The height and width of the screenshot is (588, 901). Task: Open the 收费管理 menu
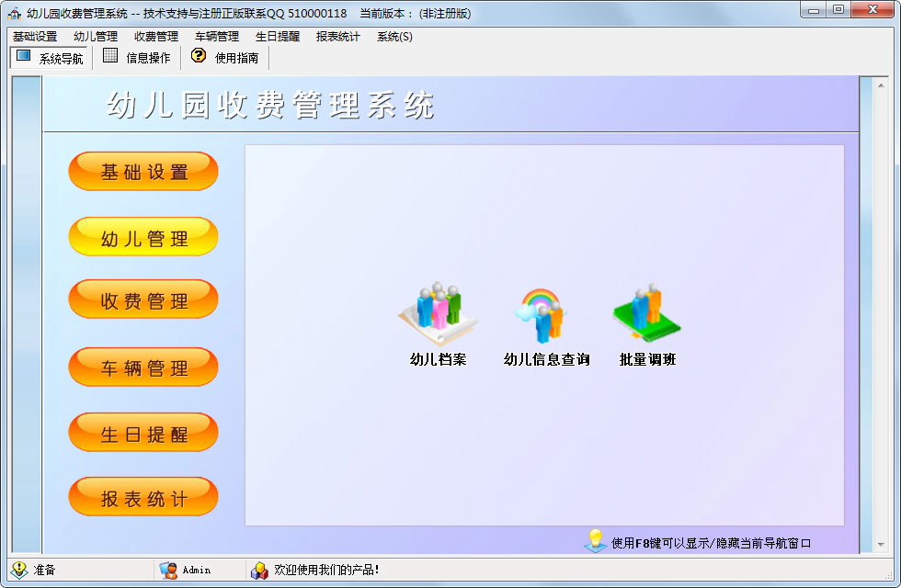point(156,37)
